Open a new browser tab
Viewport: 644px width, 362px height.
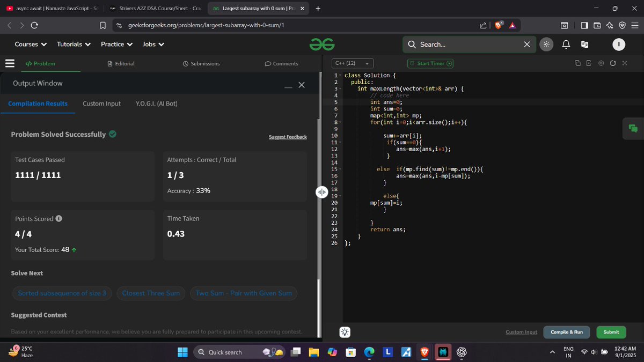tap(318, 9)
